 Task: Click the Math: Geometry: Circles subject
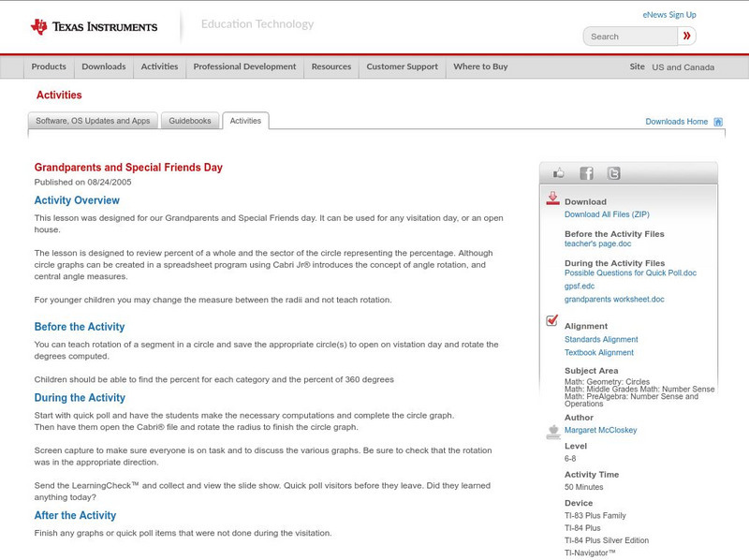607,382
